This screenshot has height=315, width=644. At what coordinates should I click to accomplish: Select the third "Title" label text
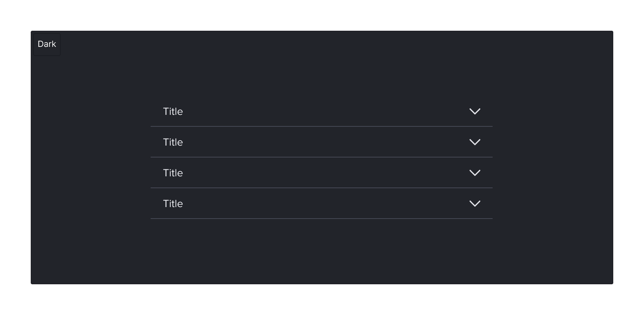173,173
